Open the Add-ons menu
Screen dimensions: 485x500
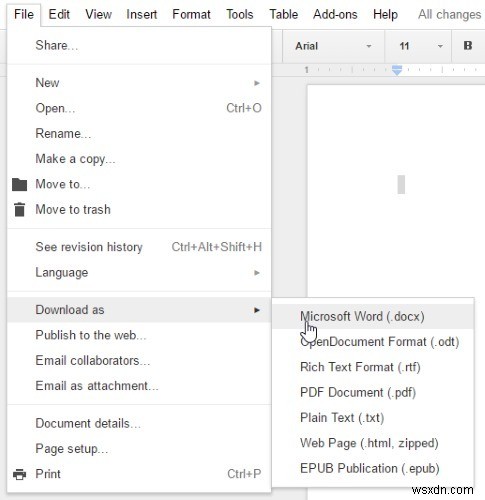[x=335, y=14]
